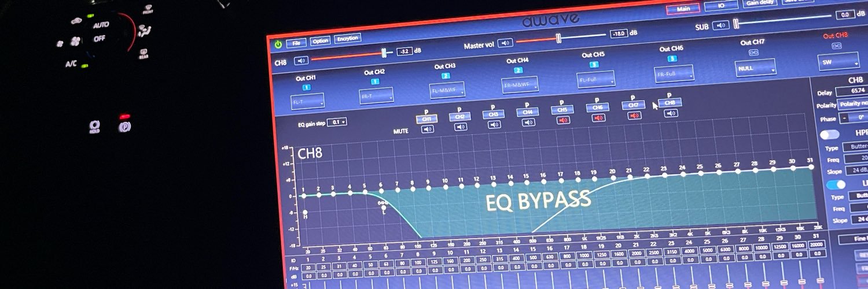The image size is (868, 289).
Task: Select the CH1 channel button
Action: (426, 118)
